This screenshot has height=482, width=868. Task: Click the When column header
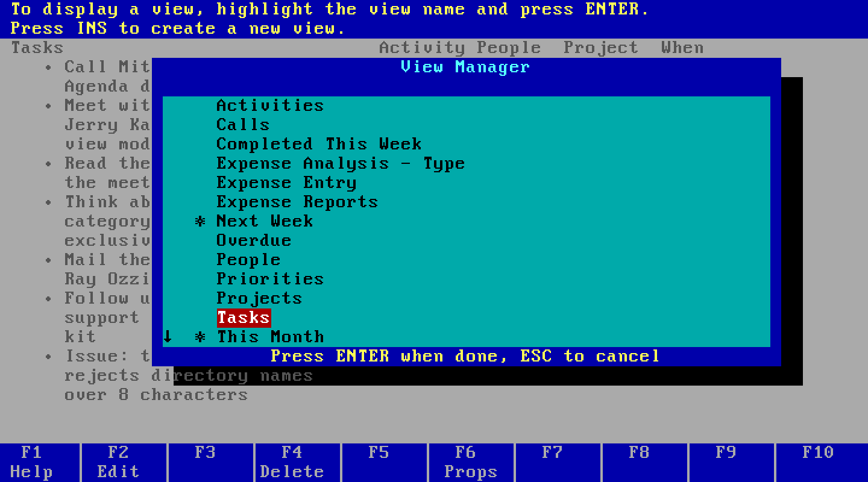click(x=682, y=48)
